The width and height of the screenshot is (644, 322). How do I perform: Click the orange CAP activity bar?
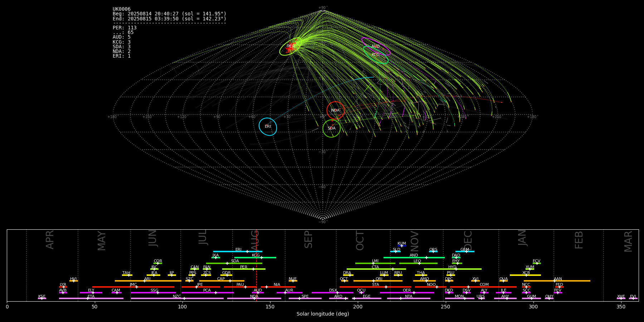[222, 281]
